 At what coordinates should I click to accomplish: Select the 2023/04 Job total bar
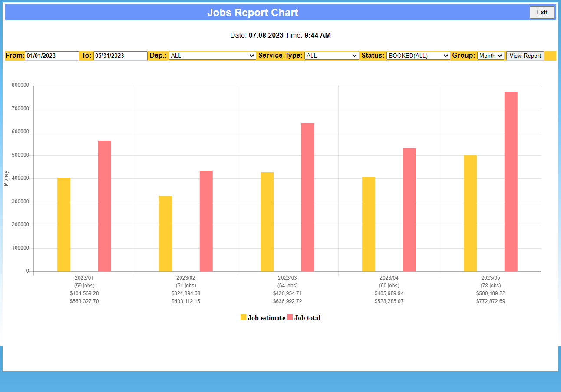[409, 210]
